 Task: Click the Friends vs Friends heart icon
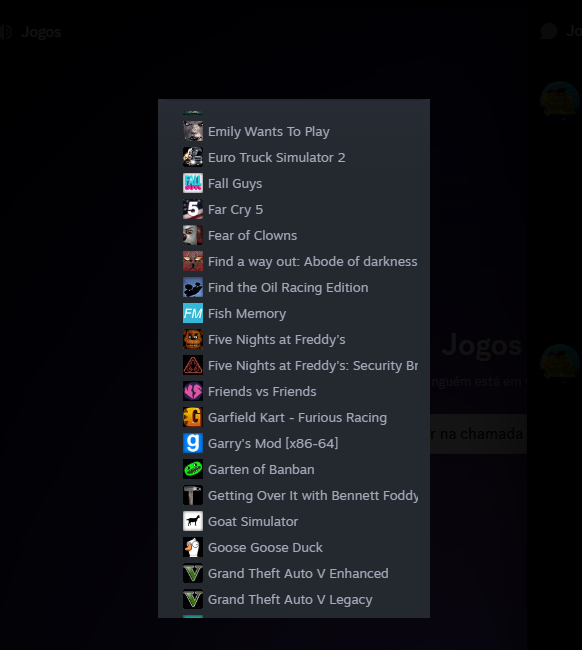pos(193,391)
